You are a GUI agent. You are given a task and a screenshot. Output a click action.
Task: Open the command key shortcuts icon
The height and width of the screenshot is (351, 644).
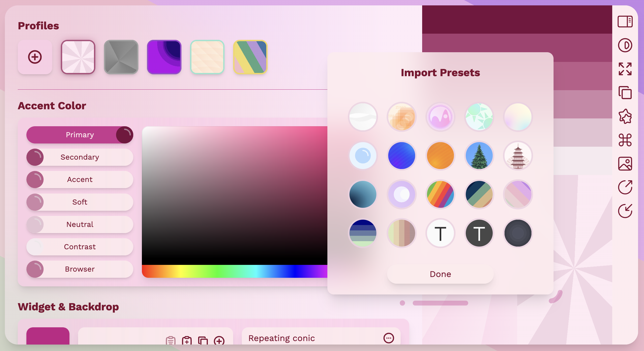click(625, 140)
